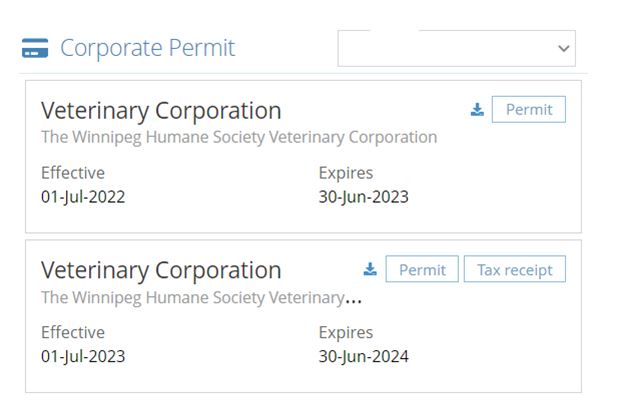Select the first Veterinary Corporation title
Image resolution: width=621 pixels, height=404 pixels.
pos(161,110)
